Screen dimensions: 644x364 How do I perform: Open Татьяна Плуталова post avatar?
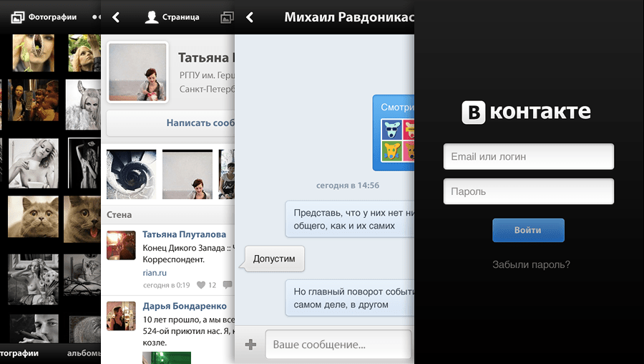click(121, 245)
